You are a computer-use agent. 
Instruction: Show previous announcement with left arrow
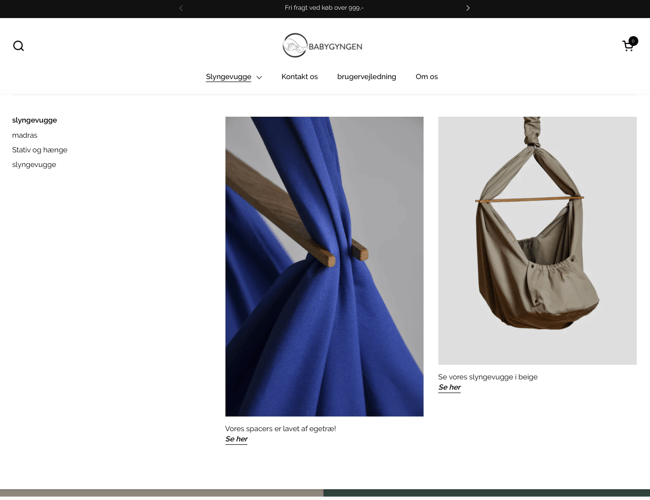tap(181, 8)
